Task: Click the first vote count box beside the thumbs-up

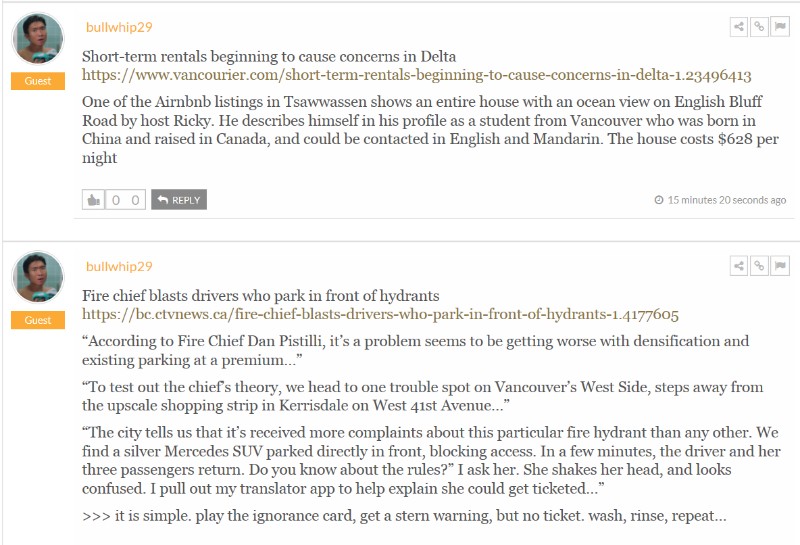Action: click(x=116, y=200)
